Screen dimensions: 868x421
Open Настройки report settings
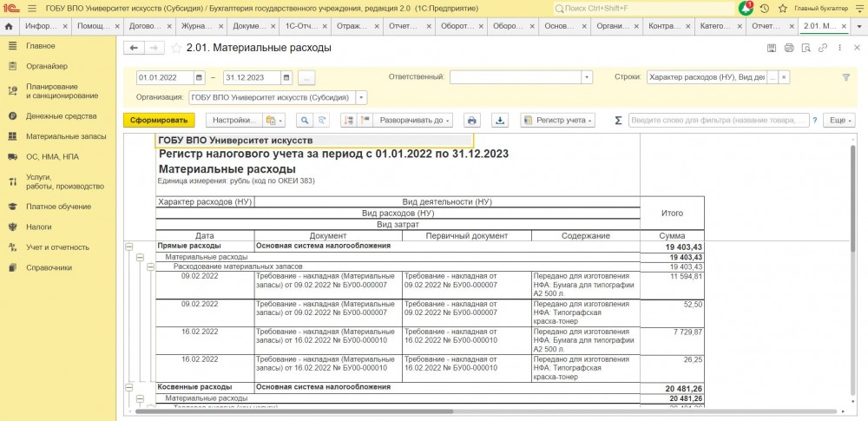tap(234, 120)
